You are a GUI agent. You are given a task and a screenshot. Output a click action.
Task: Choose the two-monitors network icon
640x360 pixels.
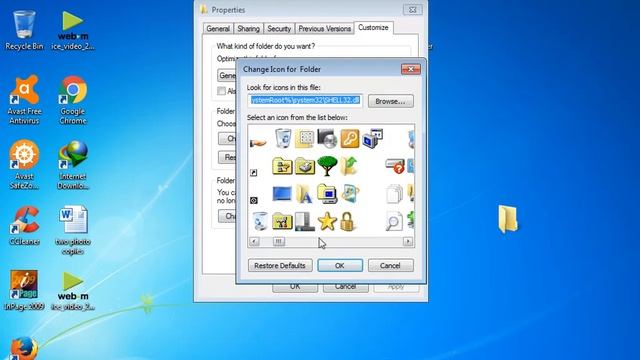pos(372,138)
